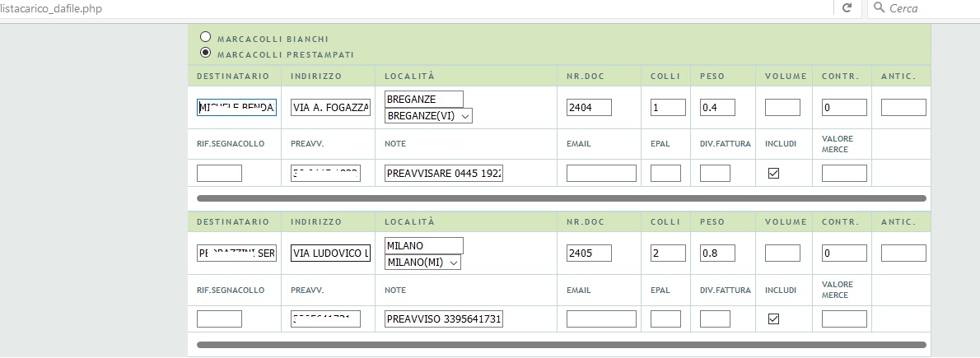Click the search magnifier icon
980x358 pixels.
coord(880,8)
